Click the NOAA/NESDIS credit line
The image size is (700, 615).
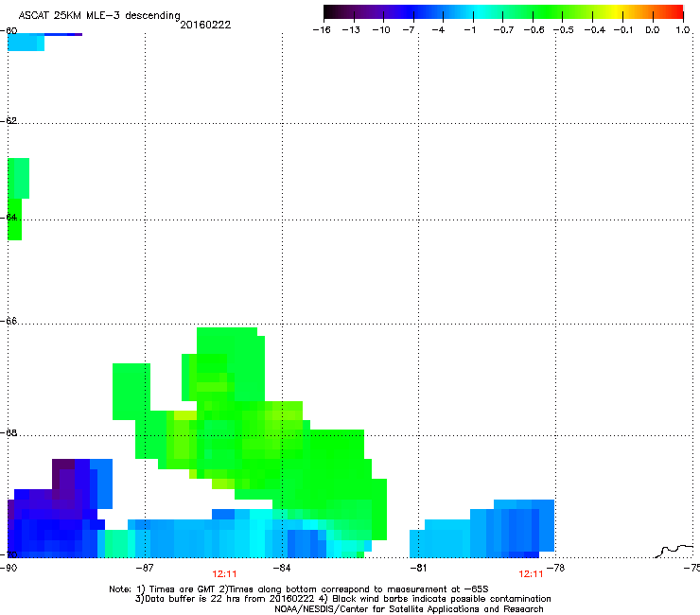pyautogui.click(x=409, y=609)
